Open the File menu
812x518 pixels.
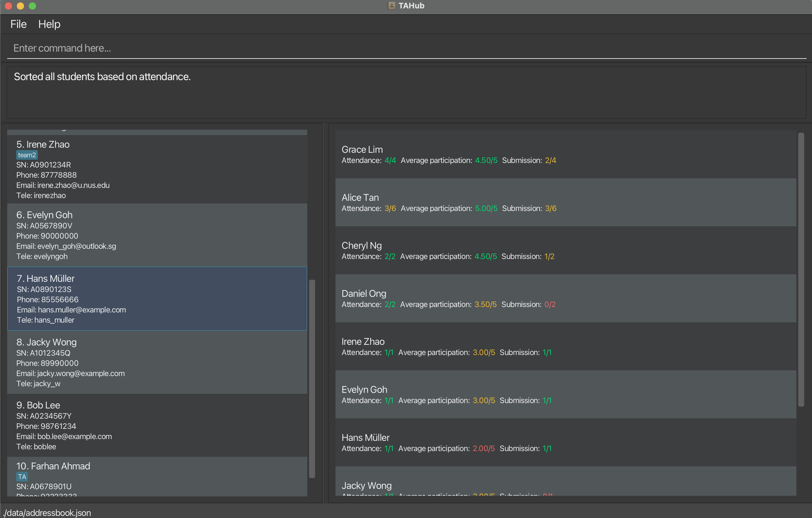pyautogui.click(x=18, y=24)
